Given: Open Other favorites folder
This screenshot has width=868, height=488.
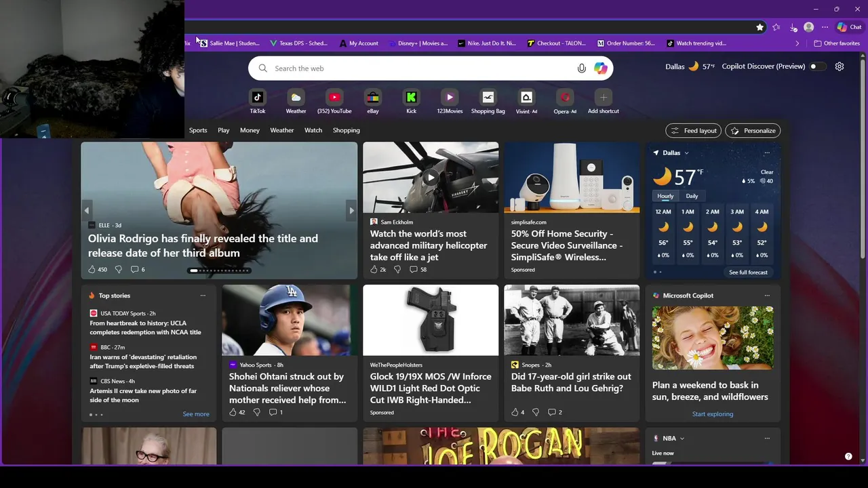Looking at the screenshot, I should point(837,43).
